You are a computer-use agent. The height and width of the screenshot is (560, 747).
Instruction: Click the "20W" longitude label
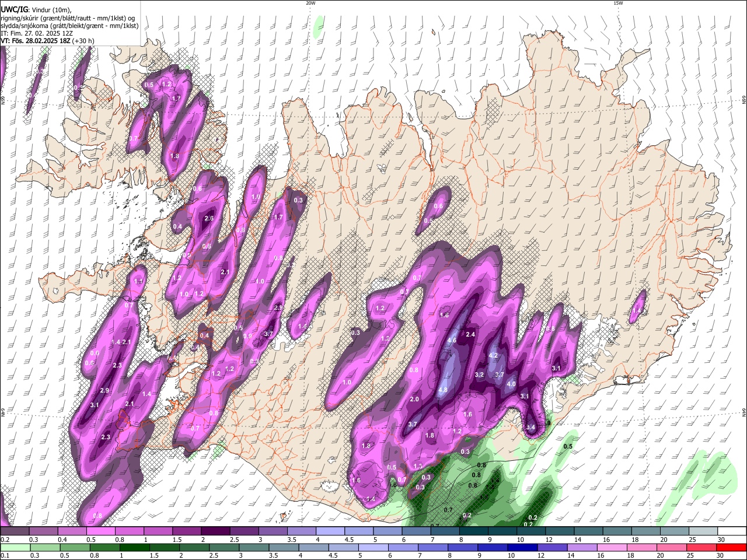click(x=310, y=3)
